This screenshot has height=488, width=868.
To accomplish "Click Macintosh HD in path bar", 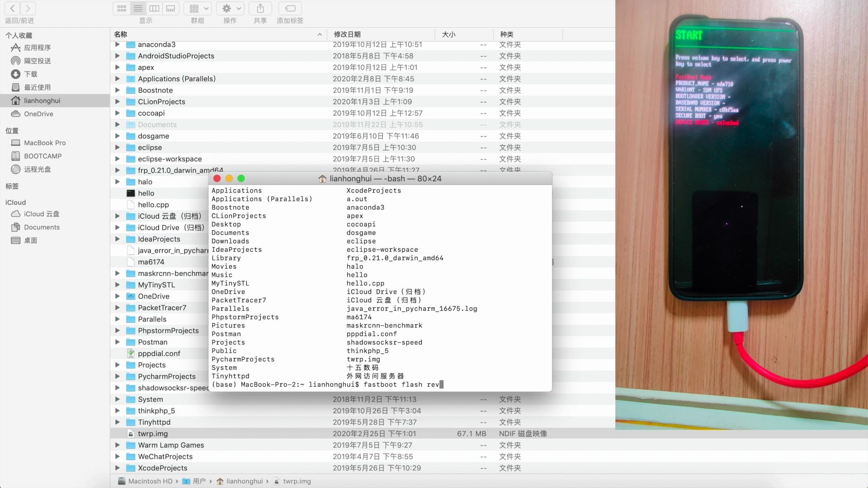I will [x=150, y=481].
